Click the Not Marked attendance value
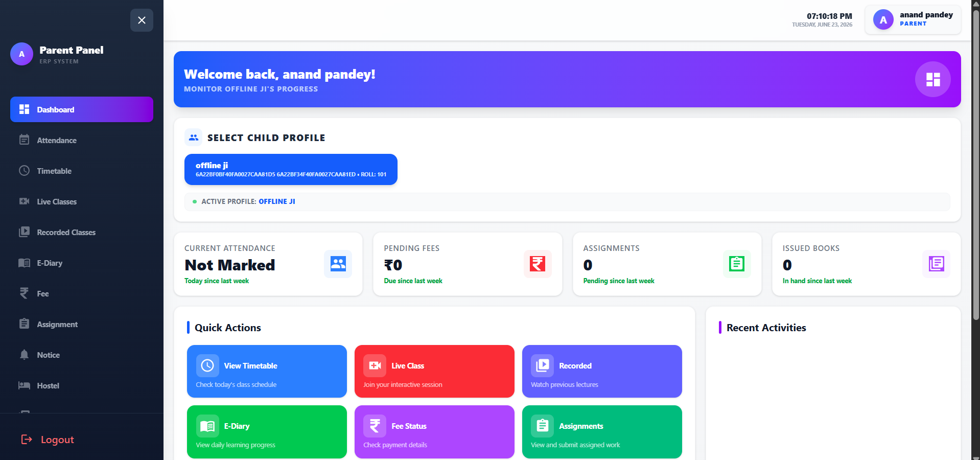980x460 pixels. pyautogui.click(x=230, y=265)
